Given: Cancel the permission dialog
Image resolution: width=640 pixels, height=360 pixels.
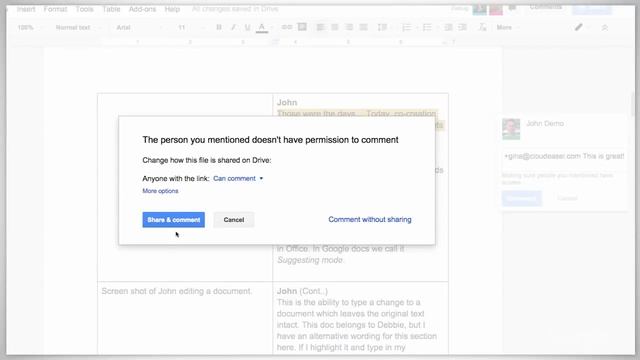Looking at the screenshot, I should (x=233, y=220).
